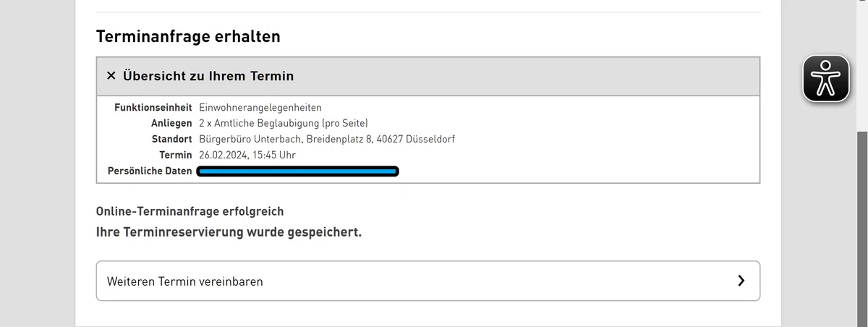The image size is (868, 327).
Task: Click the 'Termin' row label
Action: click(x=176, y=155)
